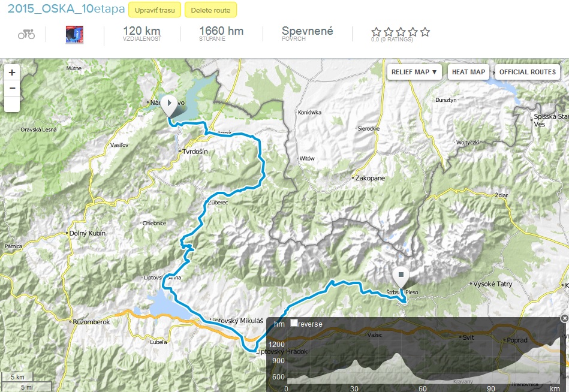Open the route author's avatar thumbnail
Viewport: 569px width, 392px height.
(x=74, y=34)
